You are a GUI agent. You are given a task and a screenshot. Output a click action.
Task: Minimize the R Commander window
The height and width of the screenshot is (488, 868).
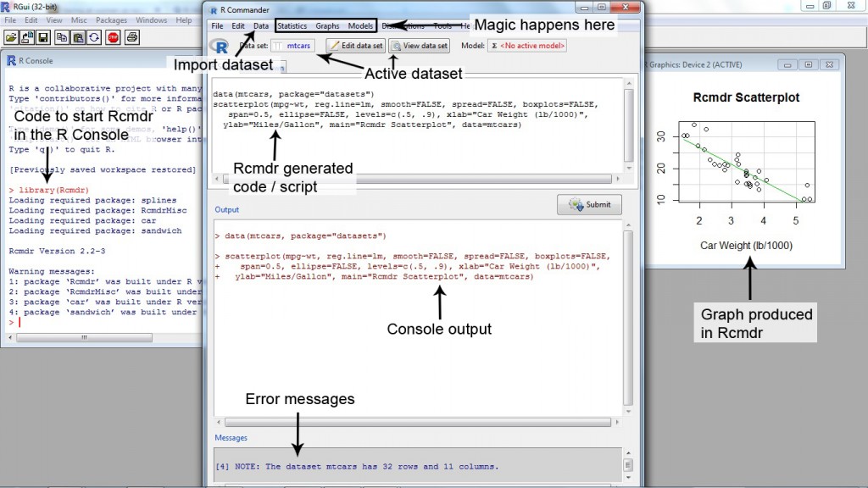pos(584,7)
